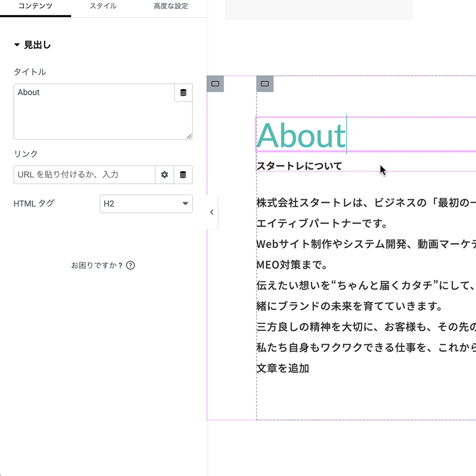Image resolution: width=476 pixels, height=476 pixels.
Task: Click the URL input field under リンク
Action: click(x=84, y=175)
